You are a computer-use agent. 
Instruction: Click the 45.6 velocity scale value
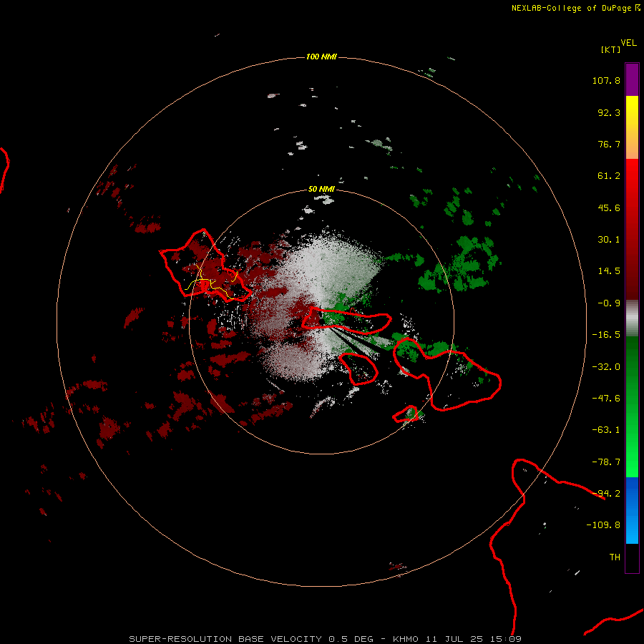(609, 208)
